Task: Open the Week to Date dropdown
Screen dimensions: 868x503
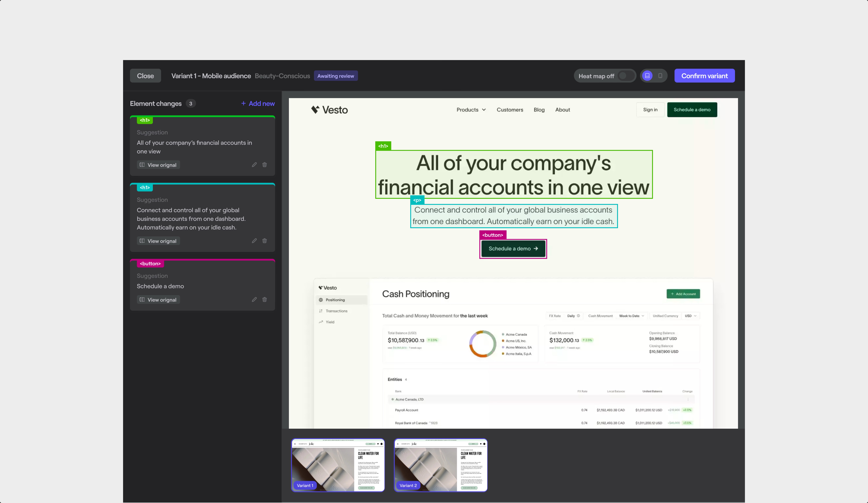Action: [631, 316]
